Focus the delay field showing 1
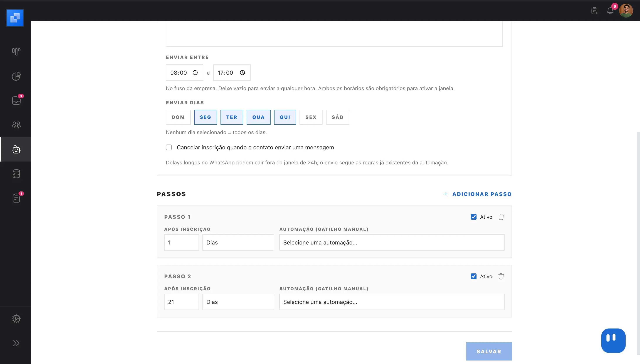 181,243
